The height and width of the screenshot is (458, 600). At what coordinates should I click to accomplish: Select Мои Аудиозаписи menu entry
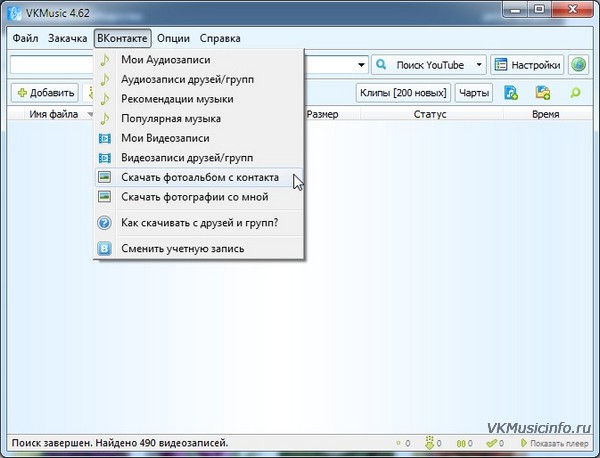199,60
